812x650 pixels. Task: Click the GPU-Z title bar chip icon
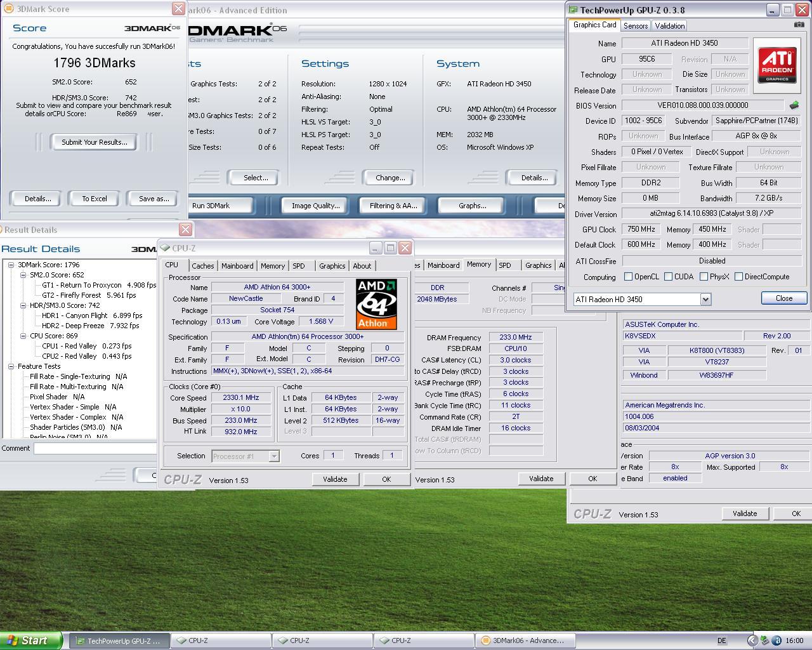pos(573,10)
